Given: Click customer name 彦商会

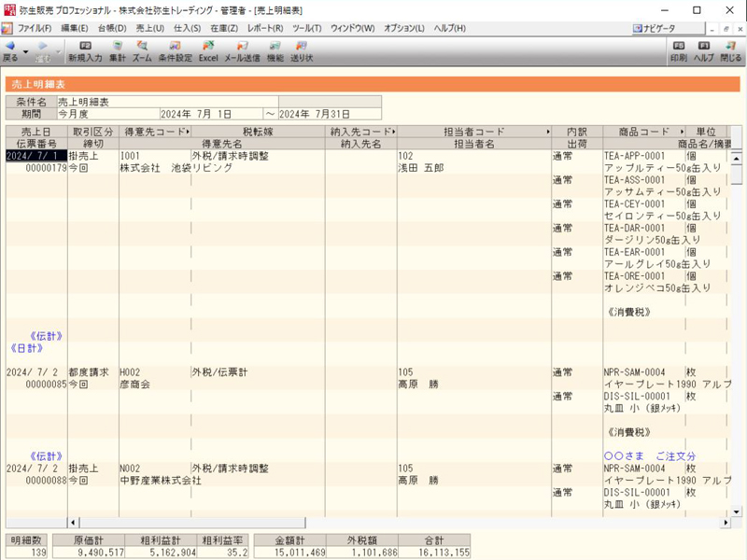Looking at the screenshot, I should 135,385.
